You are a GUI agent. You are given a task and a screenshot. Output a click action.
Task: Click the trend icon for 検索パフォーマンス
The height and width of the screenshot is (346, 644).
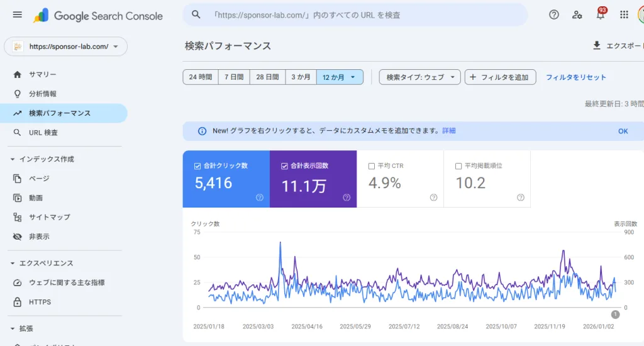(17, 113)
